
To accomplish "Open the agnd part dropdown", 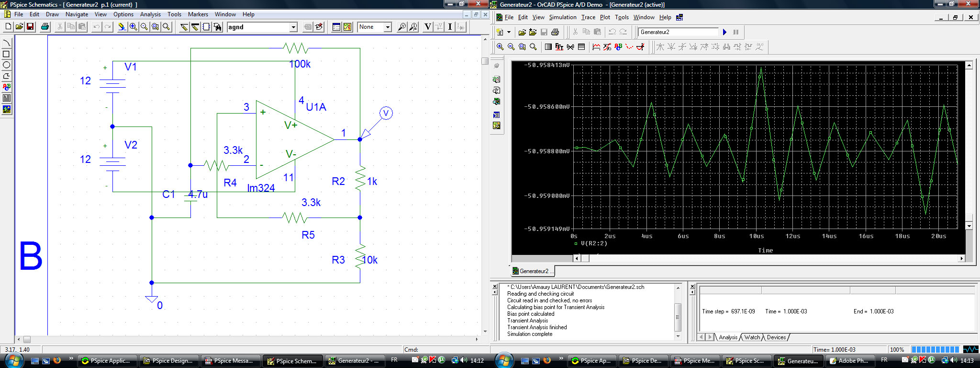I will (293, 27).
